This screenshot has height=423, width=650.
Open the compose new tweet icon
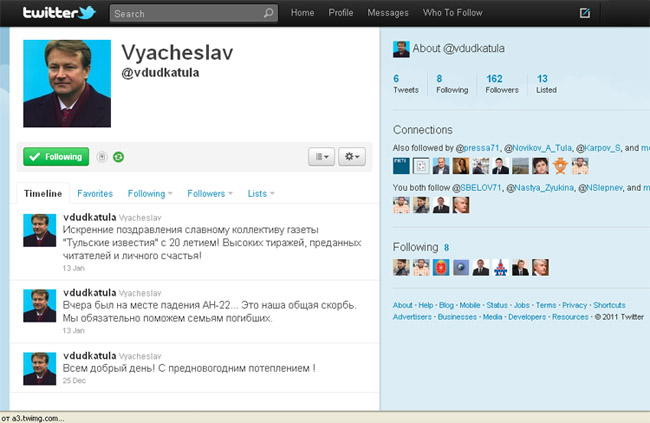585,13
